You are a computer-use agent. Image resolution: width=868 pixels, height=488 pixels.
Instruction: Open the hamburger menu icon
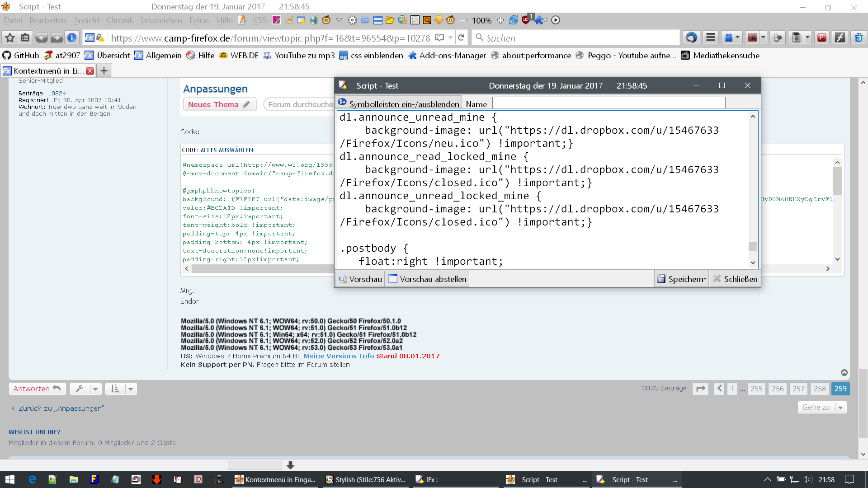711,38
